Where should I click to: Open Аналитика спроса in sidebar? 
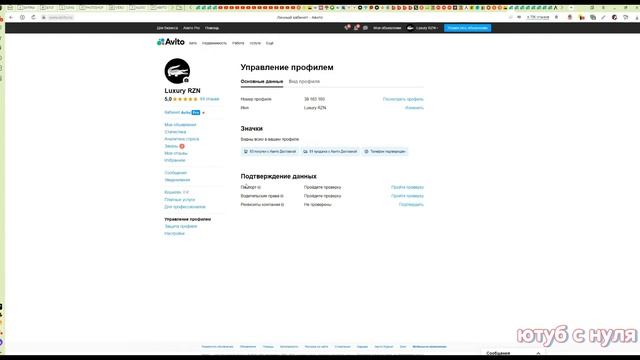[182, 139]
